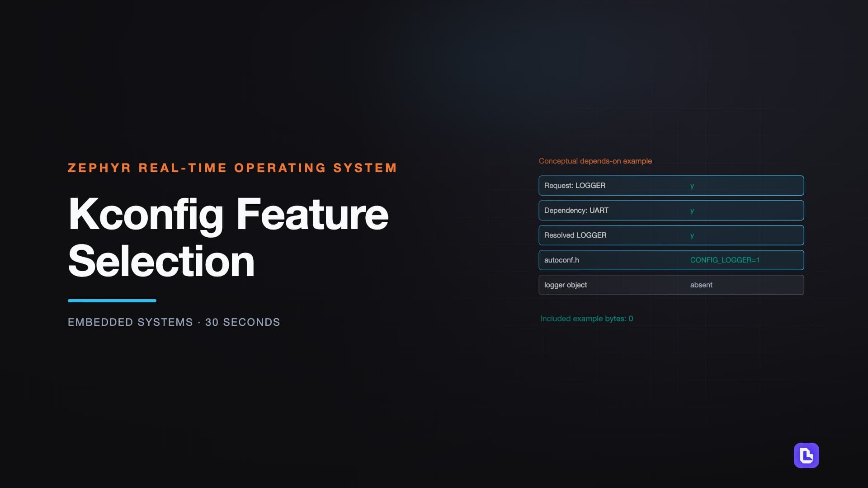The width and height of the screenshot is (868, 488).
Task: Select the autoconf.h row
Action: (671, 260)
